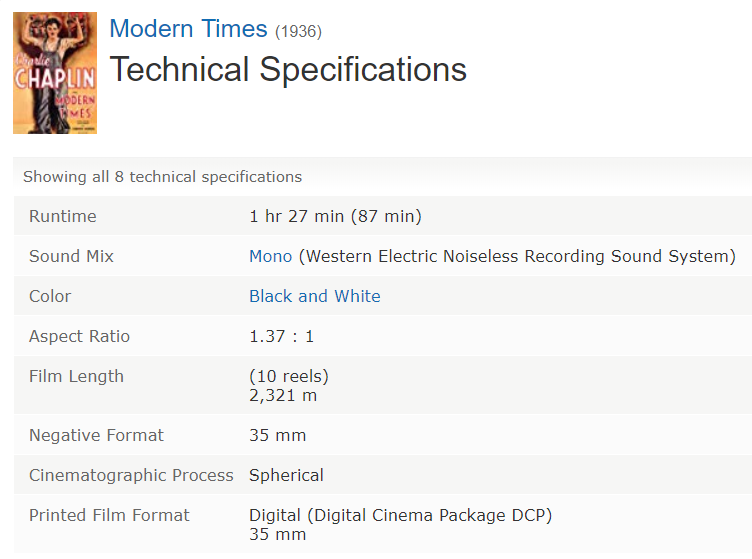Select the "Runtime" row label
Image resolution: width=752 pixels, height=559 pixels.
click(x=63, y=216)
